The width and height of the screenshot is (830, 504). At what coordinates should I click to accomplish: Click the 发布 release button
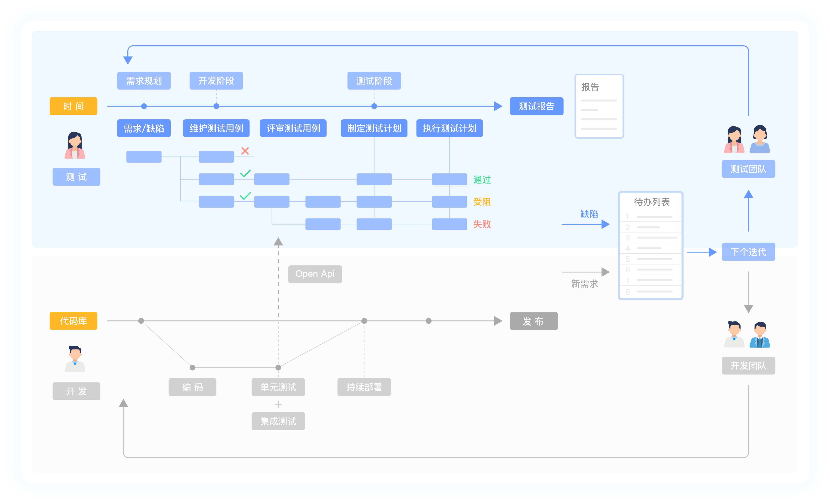click(x=534, y=321)
